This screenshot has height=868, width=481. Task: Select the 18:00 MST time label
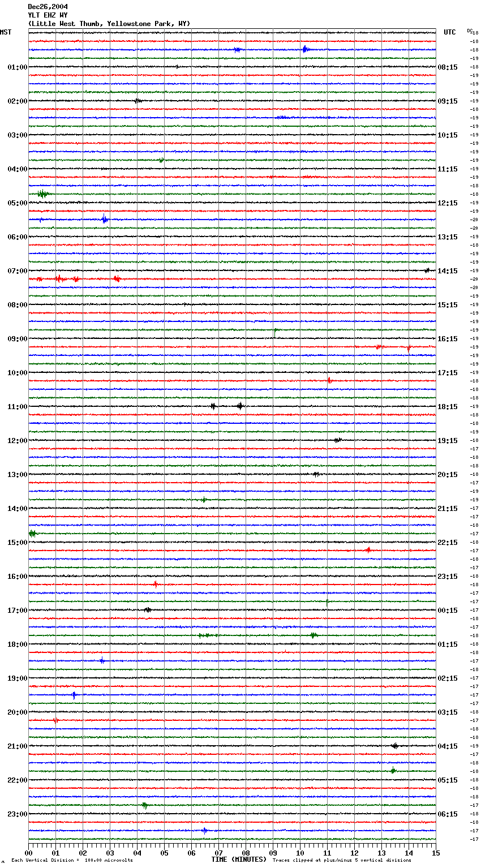click(x=18, y=644)
